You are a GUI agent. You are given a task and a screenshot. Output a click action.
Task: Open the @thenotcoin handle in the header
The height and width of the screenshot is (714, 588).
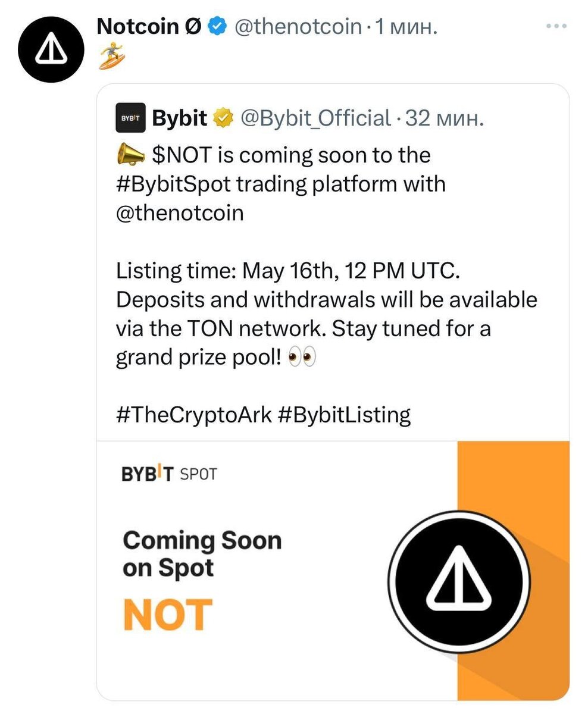299,26
